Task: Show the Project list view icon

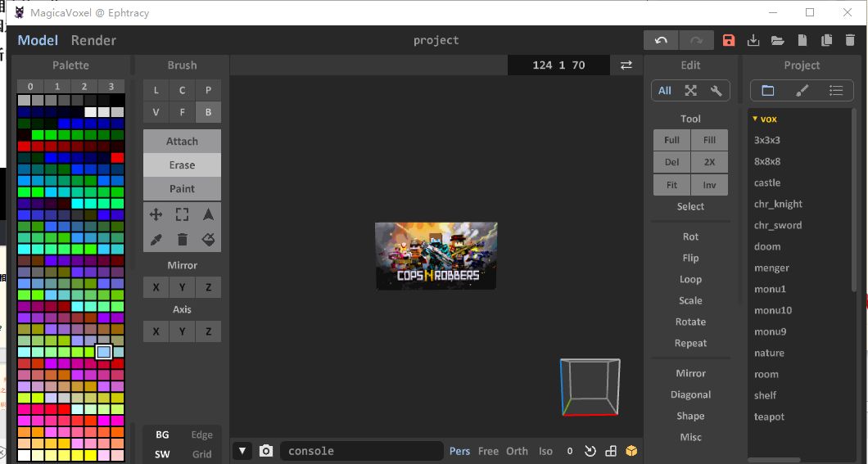Action: [836, 91]
